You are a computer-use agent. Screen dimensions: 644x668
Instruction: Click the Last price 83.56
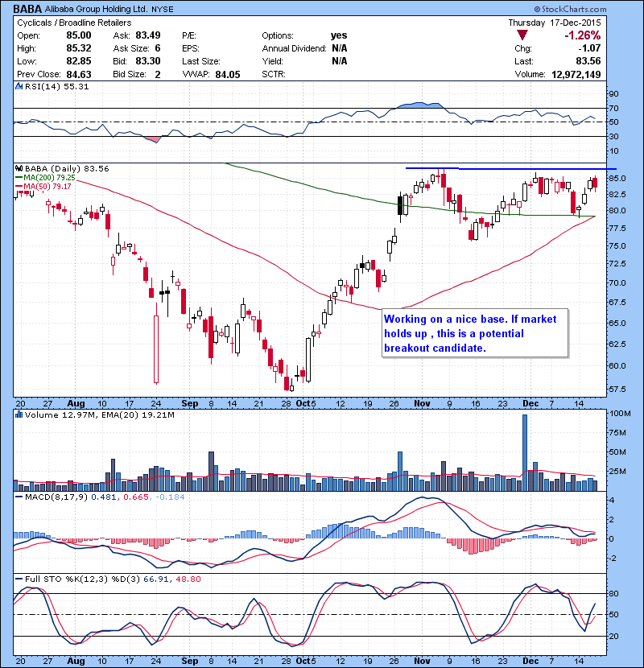pyautogui.click(x=588, y=61)
